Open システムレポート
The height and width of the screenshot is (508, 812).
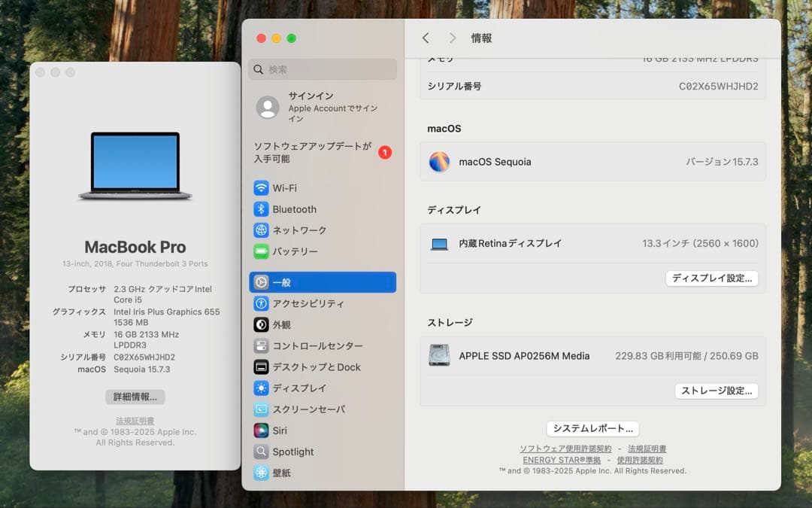coord(592,427)
